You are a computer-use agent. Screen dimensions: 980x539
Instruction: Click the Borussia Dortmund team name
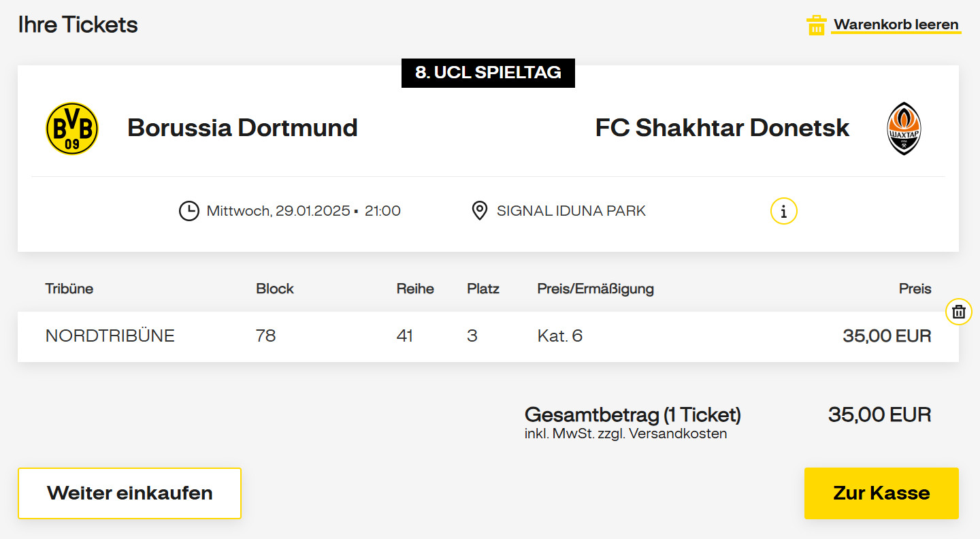click(242, 128)
